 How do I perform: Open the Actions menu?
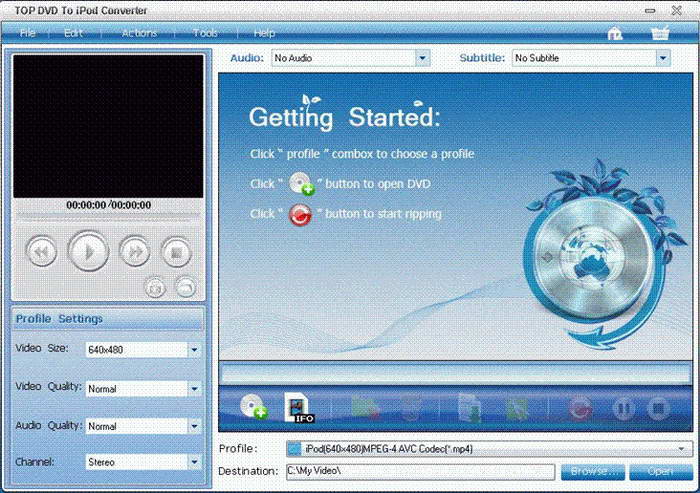pyautogui.click(x=139, y=33)
